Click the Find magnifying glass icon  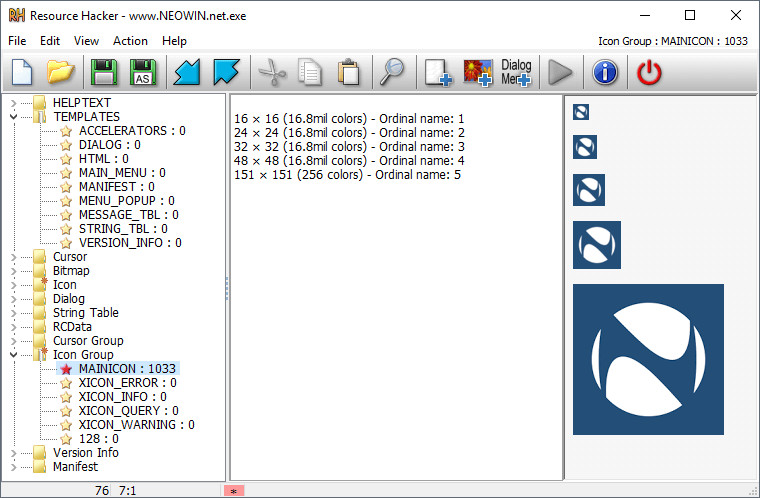pyautogui.click(x=392, y=72)
